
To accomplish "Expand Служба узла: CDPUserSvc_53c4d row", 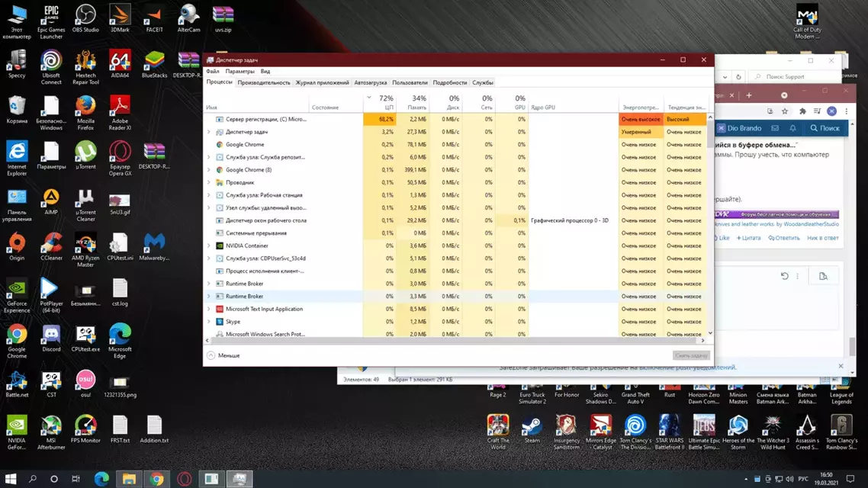I will pyautogui.click(x=209, y=258).
